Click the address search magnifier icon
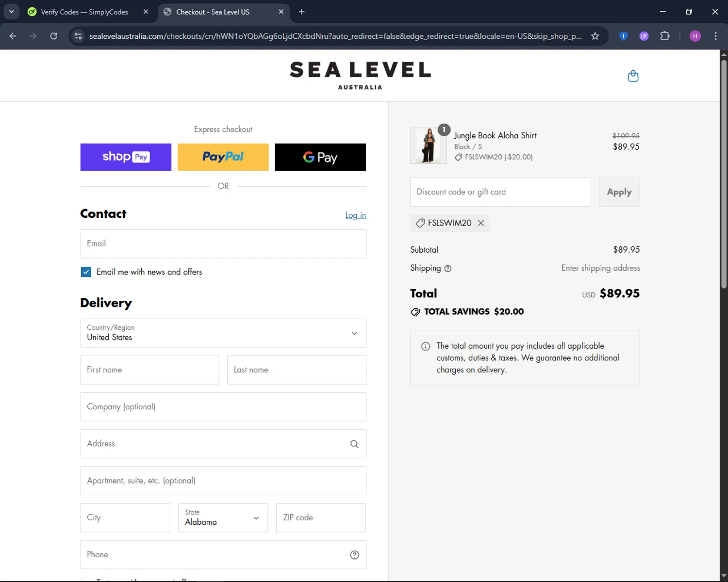Image resolution: width=728 pixels, height=582 pixels. [354, 444]
